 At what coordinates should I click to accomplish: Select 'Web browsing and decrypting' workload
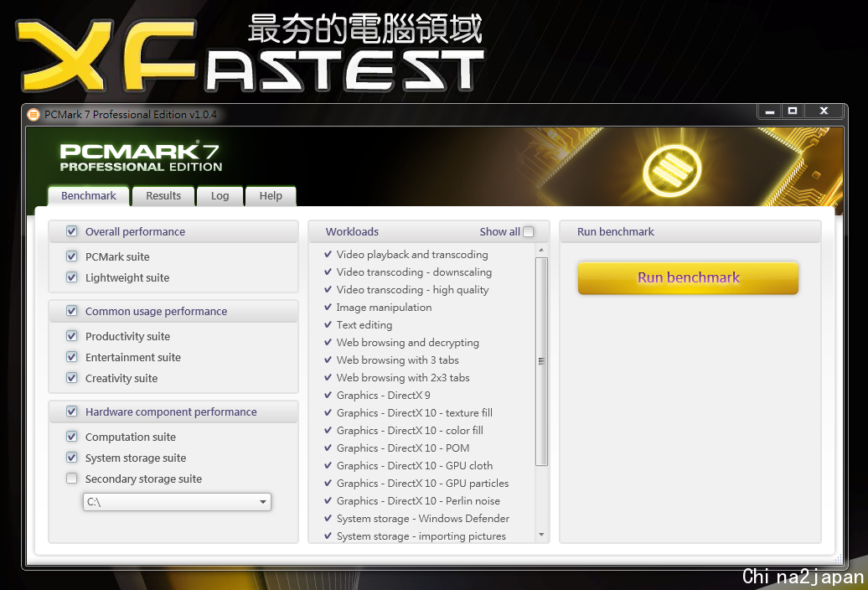point(408,343)
